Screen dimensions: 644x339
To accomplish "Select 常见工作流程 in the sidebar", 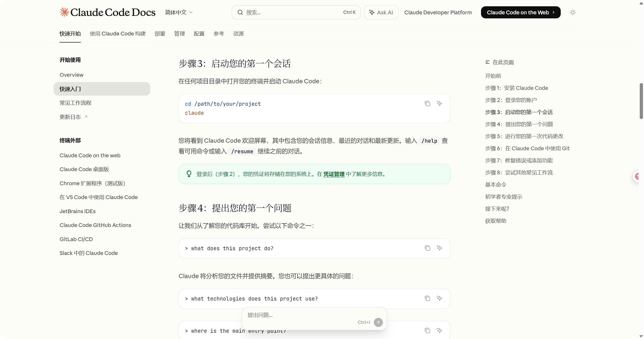I will (x=75, y=103).
